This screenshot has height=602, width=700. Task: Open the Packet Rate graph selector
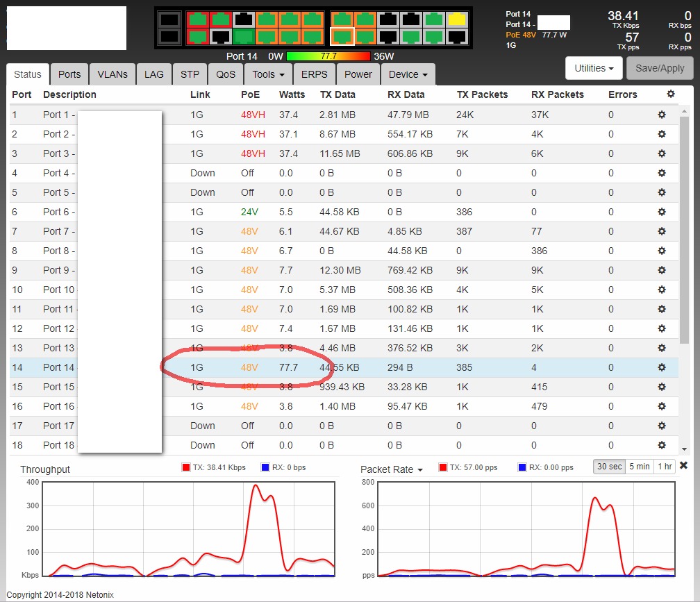coord(392,469)
